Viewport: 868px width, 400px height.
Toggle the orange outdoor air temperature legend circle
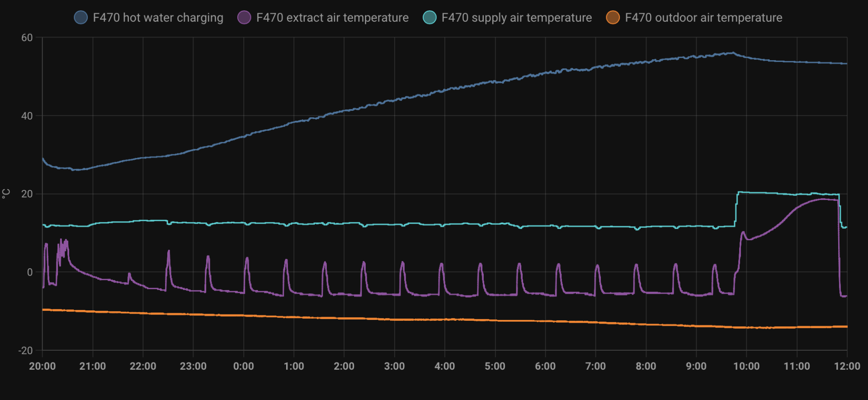coord(613,18)
